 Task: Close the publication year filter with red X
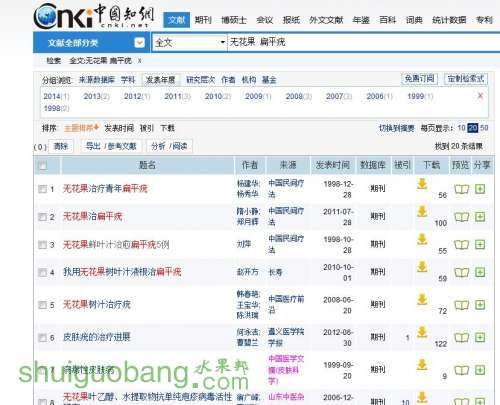coord(480,96)
